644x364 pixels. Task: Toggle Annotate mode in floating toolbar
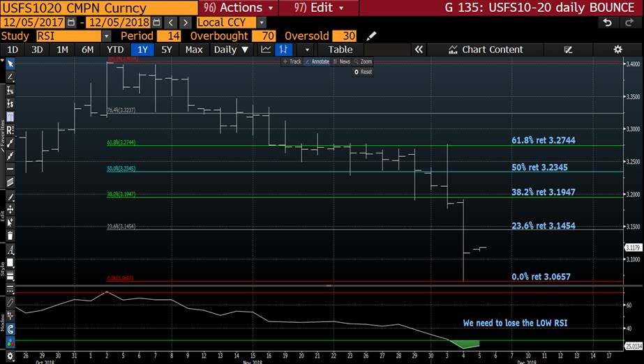[317, 61]
